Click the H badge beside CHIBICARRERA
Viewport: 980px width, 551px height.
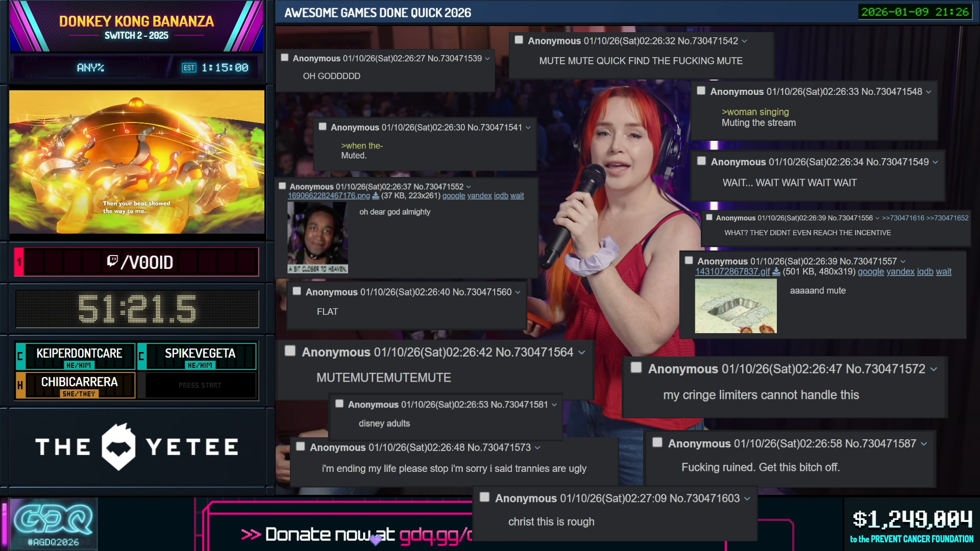click(20, 385)
